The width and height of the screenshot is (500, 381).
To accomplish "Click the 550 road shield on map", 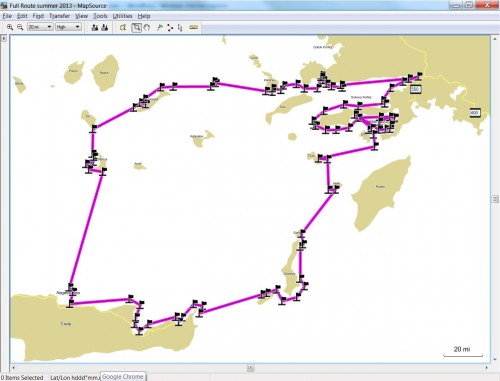I will 415,89.
